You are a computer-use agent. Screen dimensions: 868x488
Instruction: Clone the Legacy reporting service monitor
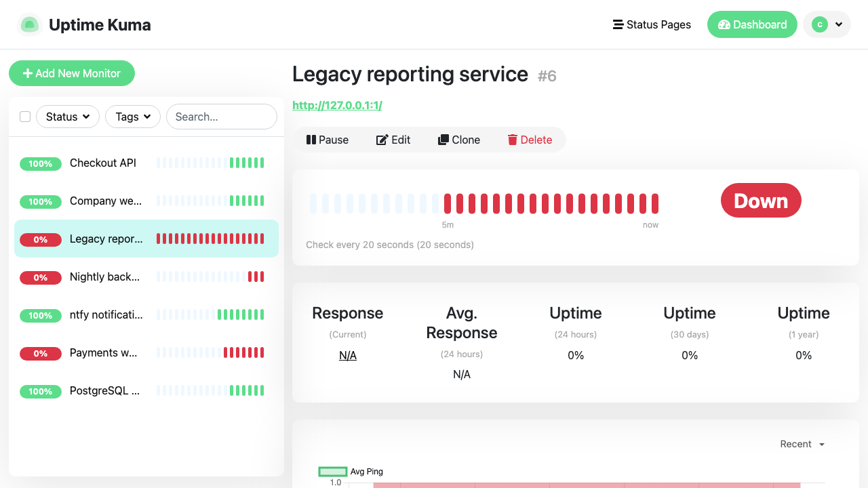pyautogui.click(x=459, y=140)
